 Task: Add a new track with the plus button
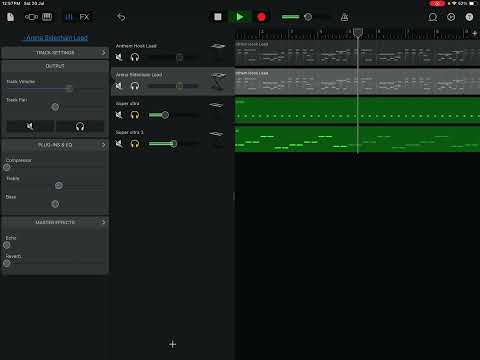pos(172,344)
